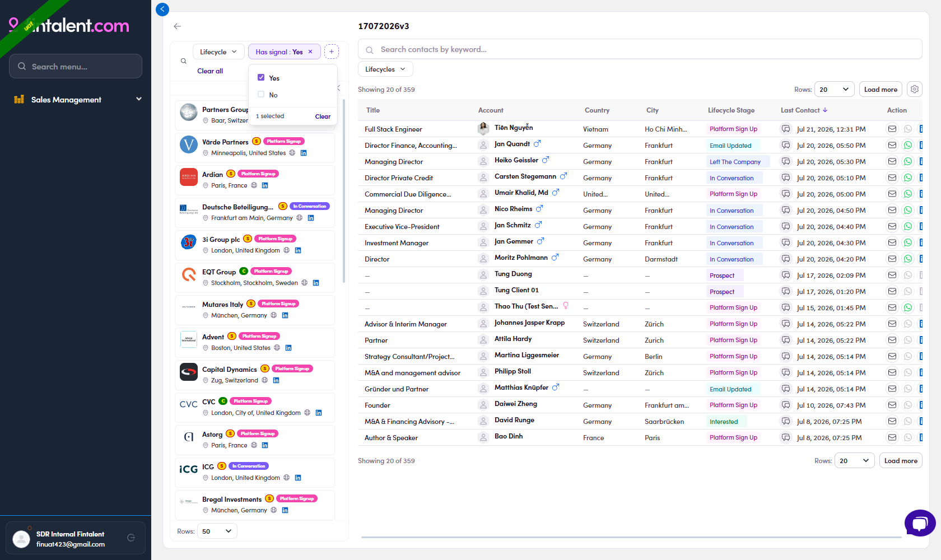Open the chat support bubble
The image size is (941, 560).
click(x=920, y=523)
